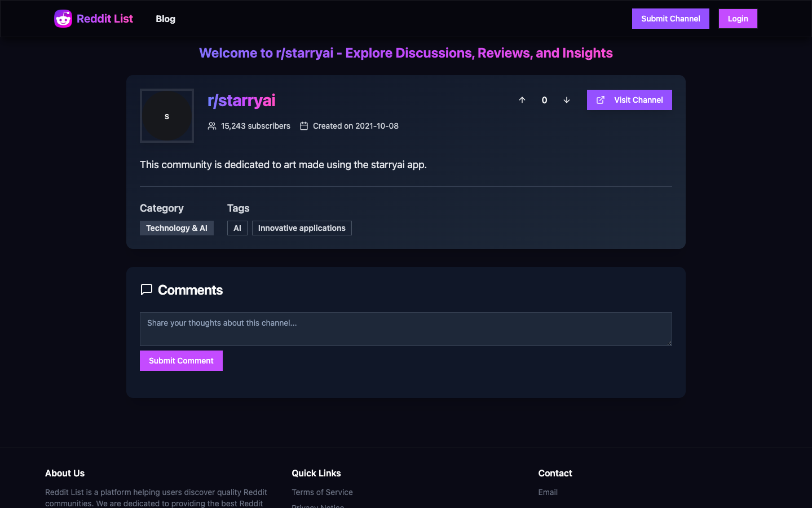Click the calendar icon beside the created date
Image resolution: width=812 pixels, height=508 pixels.
point(304,126)
